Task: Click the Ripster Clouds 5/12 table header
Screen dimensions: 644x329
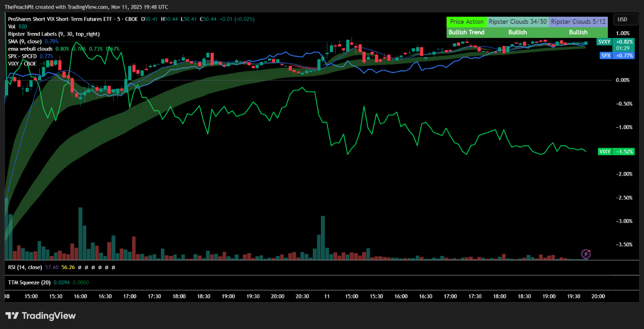Action: (x=578, y=22)
